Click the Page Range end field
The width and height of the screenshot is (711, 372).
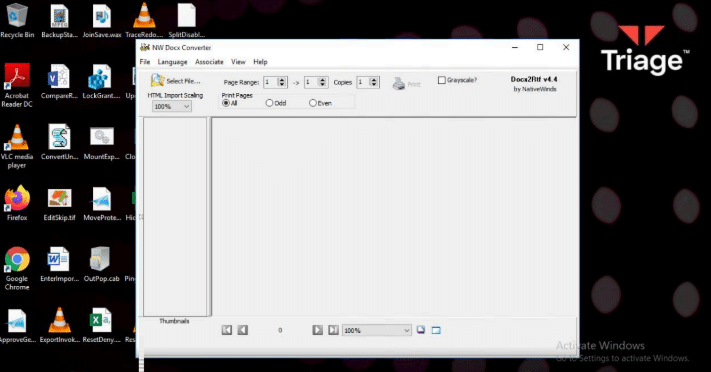[x=311, y=82]
